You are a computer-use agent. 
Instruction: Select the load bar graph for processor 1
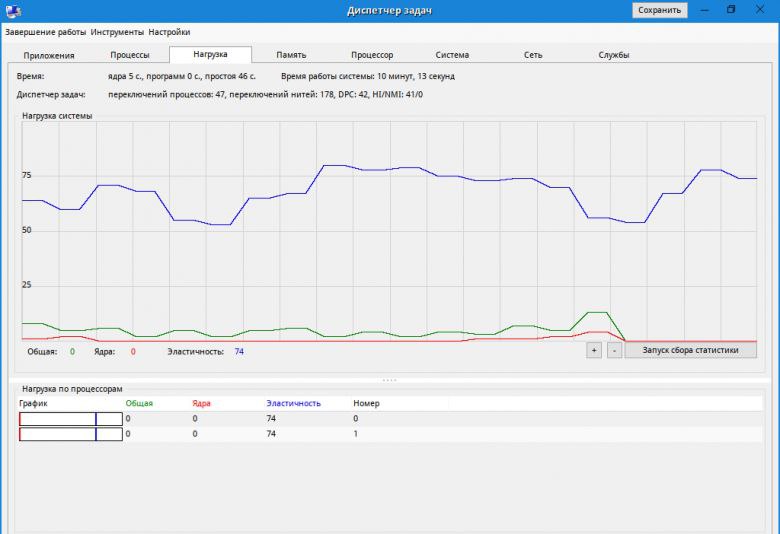click(71, 434)
